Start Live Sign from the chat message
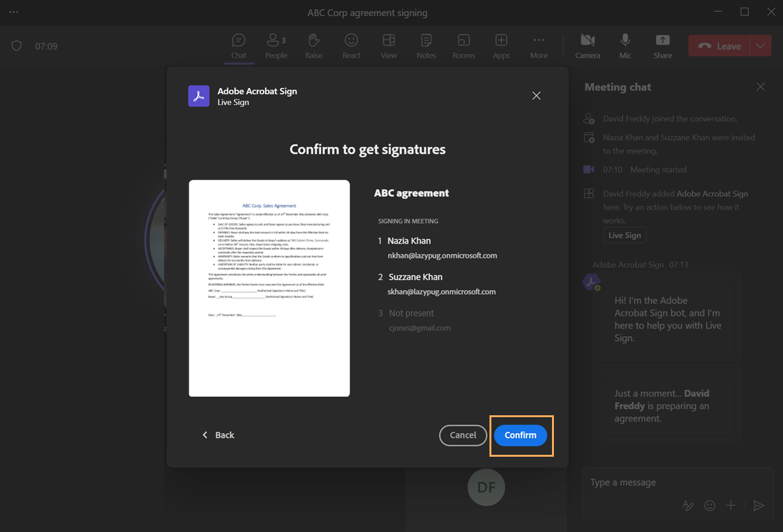The height and width of the screenshot is (532, 783). pyautogui.click(x=624, y=235)
